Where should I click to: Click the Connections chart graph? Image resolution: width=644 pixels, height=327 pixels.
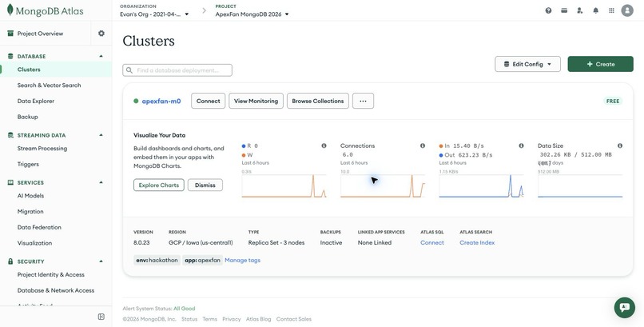pyautogui.click(x=383, y=185)
